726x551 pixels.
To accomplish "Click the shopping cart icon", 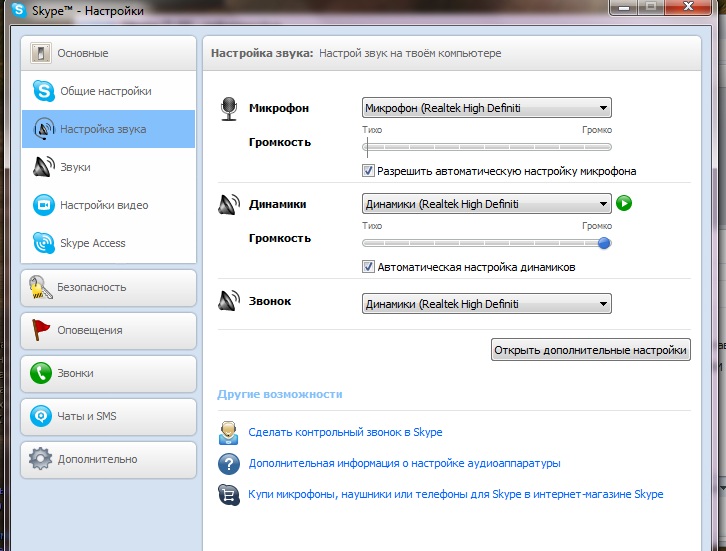I will tap(229, 495).
